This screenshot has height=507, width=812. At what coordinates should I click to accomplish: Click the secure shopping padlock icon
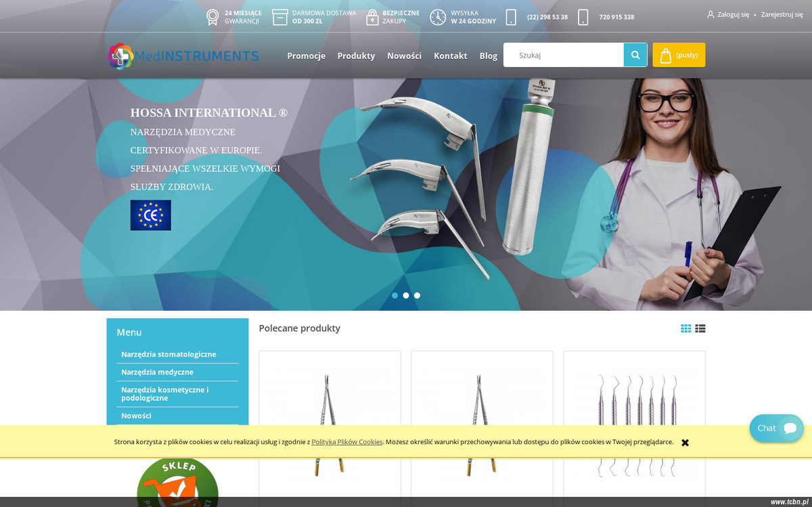[x=372, y=17]
